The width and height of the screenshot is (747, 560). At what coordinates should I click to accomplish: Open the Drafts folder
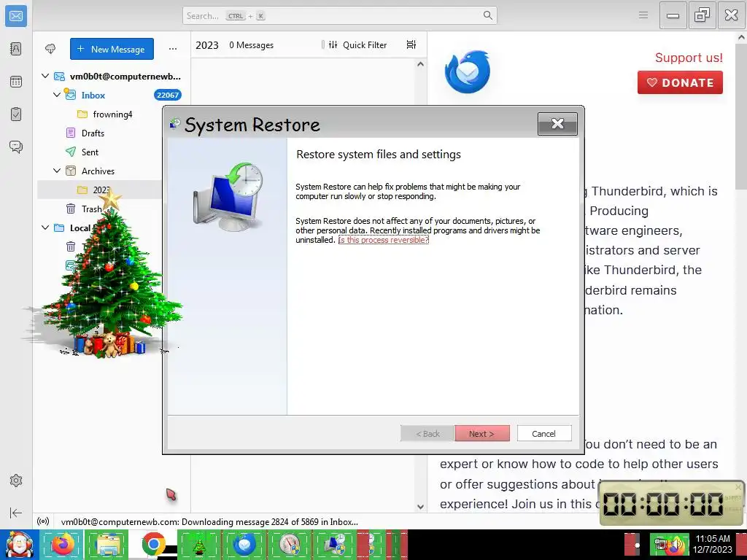(93, 133)
